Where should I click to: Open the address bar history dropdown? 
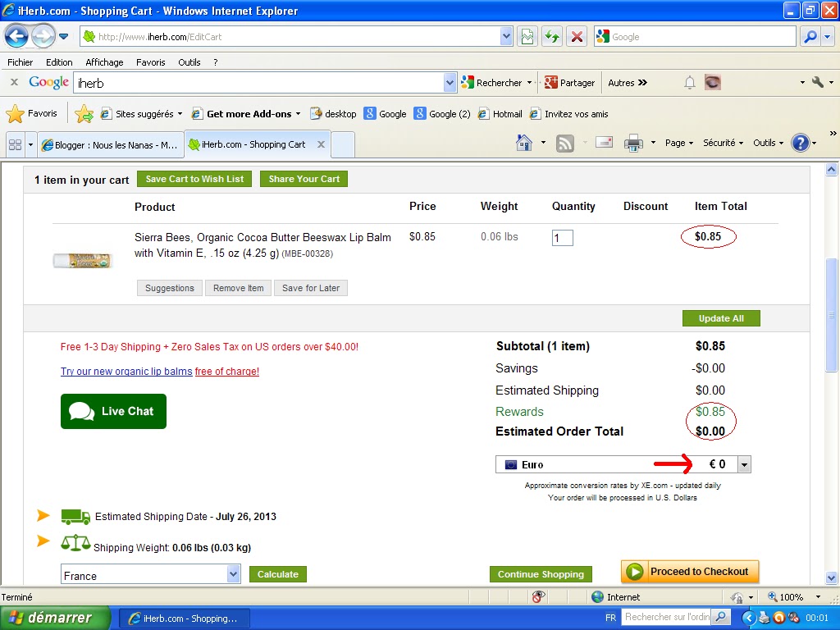click(506, 36)
